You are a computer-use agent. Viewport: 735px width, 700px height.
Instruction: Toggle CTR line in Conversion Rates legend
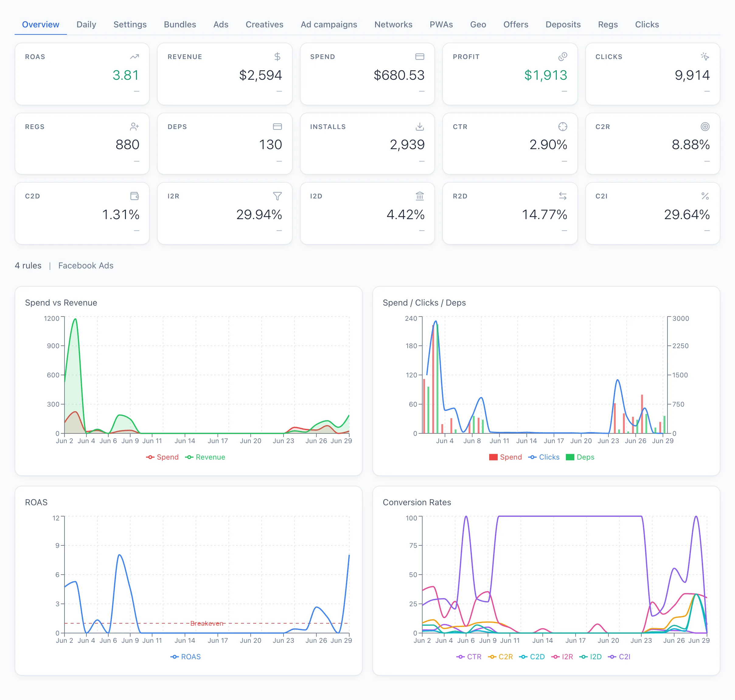coord(469,657)
